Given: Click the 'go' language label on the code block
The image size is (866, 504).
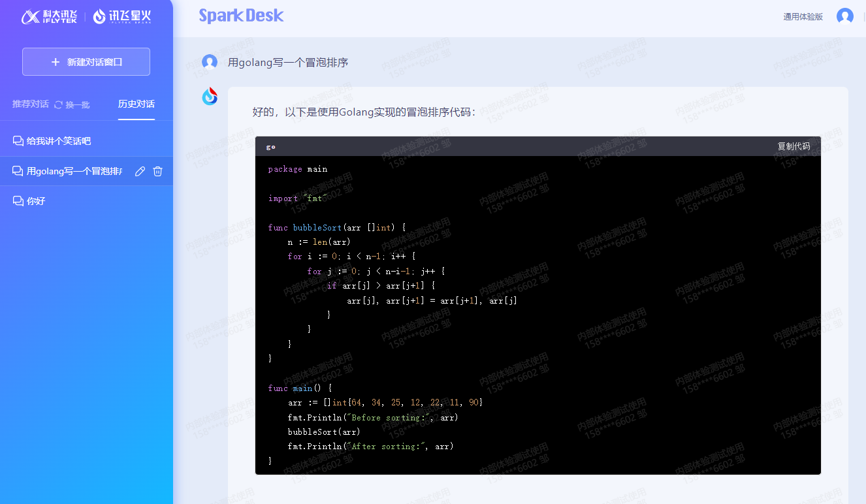Looking at the screenshot, I should (x=271, y=147).
